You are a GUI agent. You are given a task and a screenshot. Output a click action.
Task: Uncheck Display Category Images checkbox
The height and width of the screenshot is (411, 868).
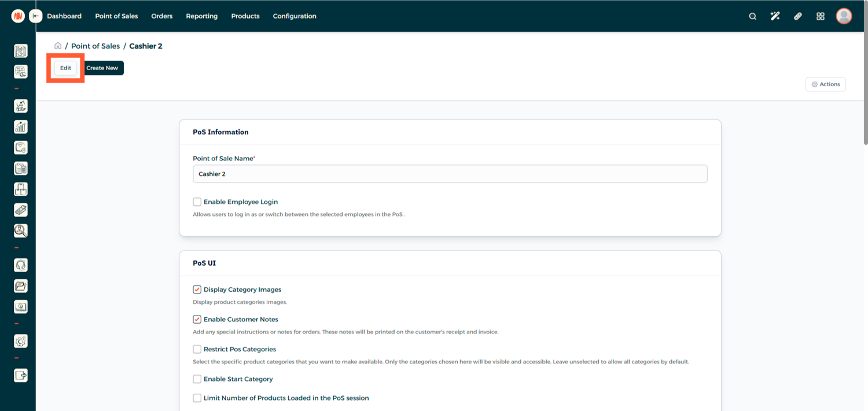197,289
